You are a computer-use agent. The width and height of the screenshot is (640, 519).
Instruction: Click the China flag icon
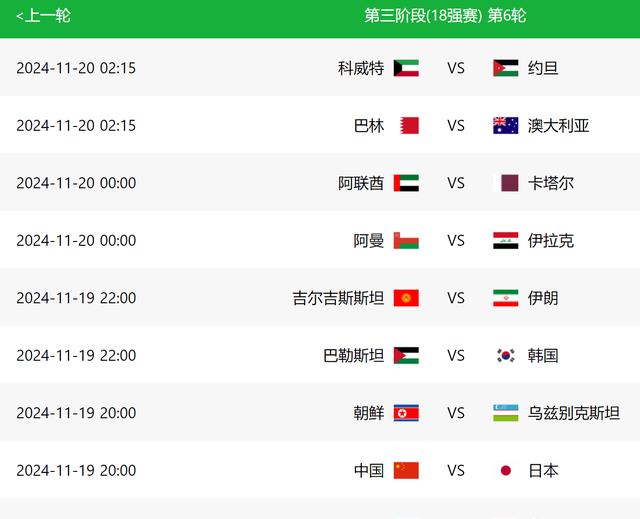406,471
